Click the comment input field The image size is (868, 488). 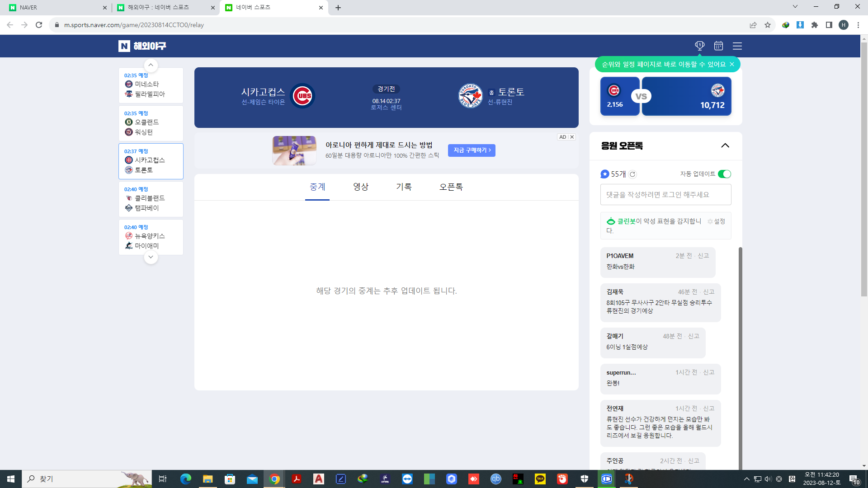[665, 195]
